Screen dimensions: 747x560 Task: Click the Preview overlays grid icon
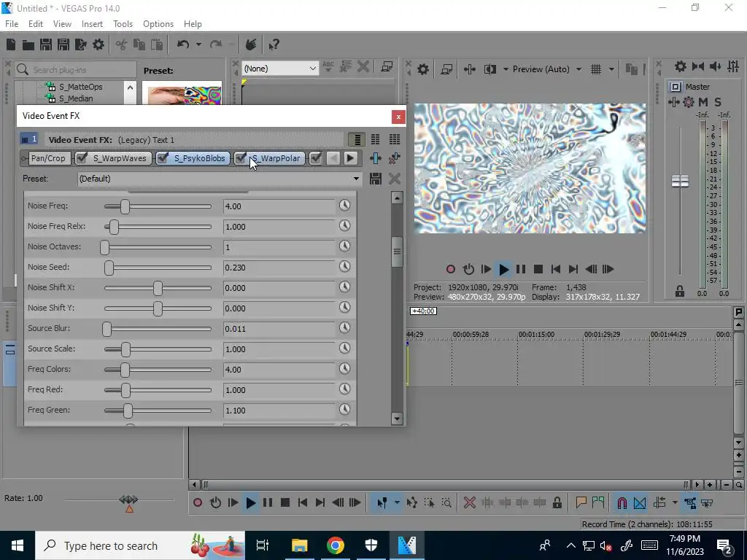pyautogui.click(x=596, y=69)
